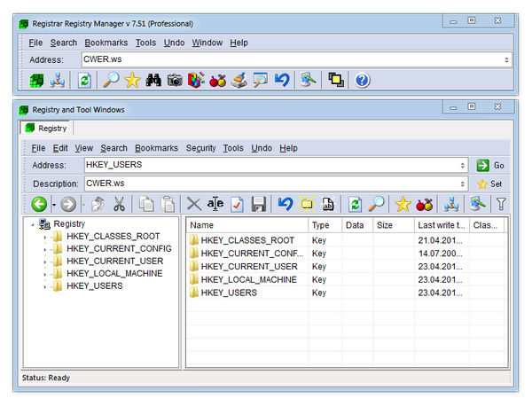Image resolution: width=532 pixels, height=406 pixels.
Task: Delete item with X icon
Action: [194, 204]
